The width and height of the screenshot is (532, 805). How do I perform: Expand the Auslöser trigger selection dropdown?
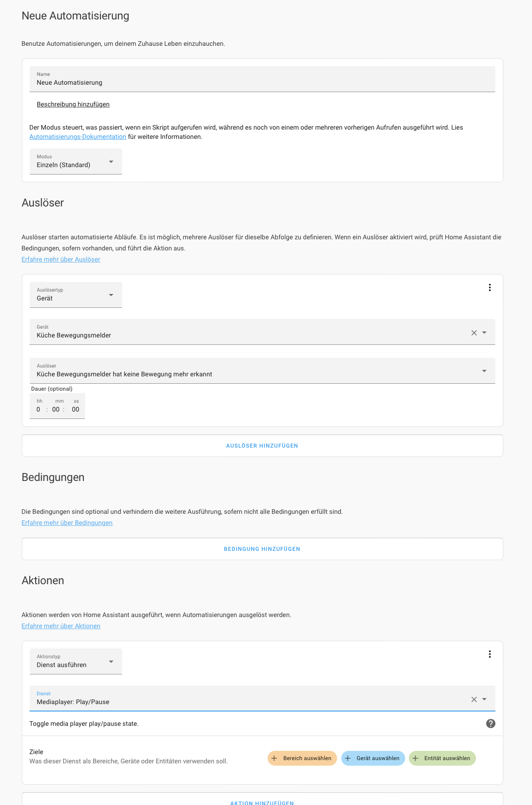[484, 371]
